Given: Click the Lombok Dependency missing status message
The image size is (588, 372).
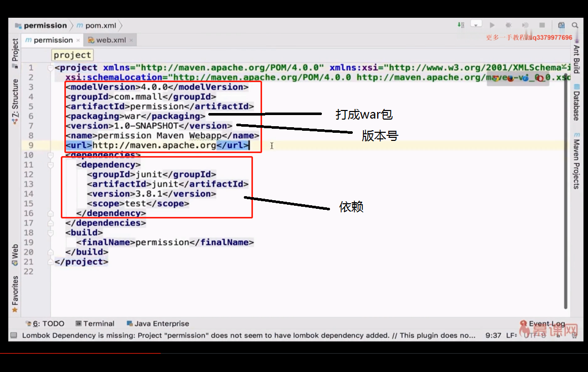Looking at the screenshot, I should [x=248, y=335].
